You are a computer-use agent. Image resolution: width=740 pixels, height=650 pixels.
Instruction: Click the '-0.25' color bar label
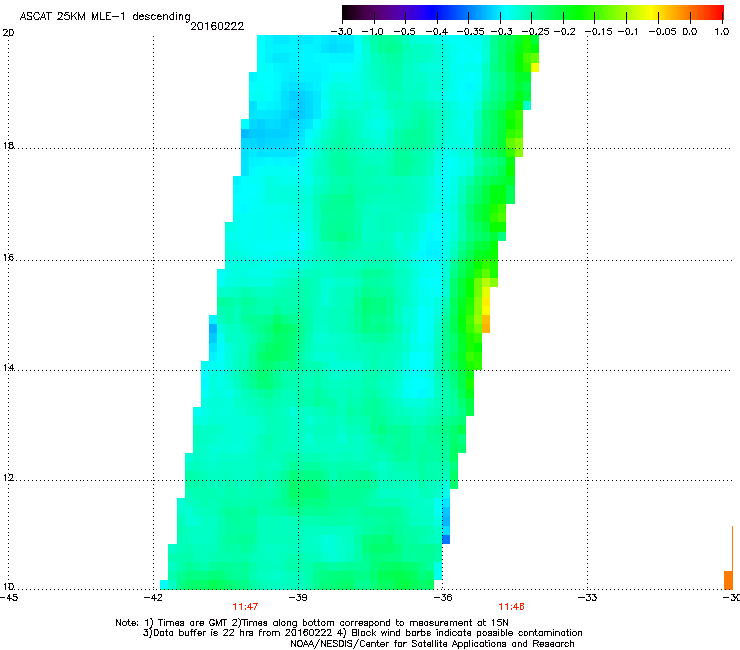(535, 32)
